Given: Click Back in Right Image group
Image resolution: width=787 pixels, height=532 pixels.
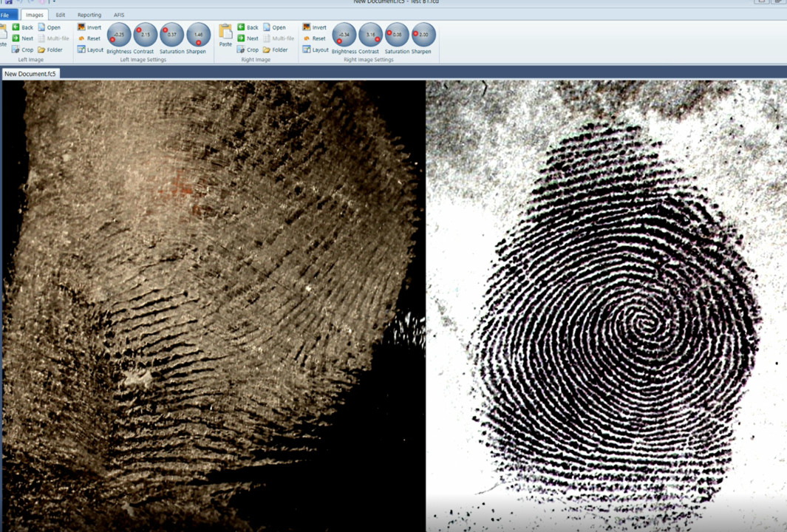Looking at the screenshot, I should point(248,27).
